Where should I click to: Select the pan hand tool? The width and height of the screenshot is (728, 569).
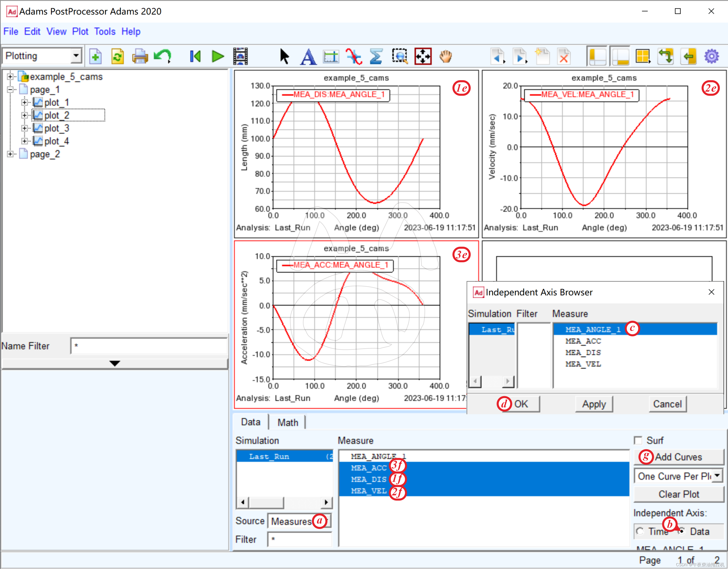pyautogui.click(x=445, y=56)
